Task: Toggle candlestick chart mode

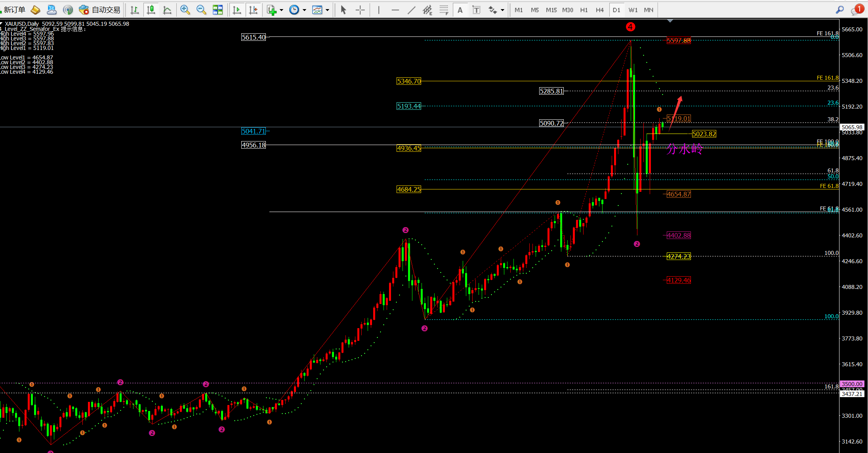Action: pyautogui.click(x=151, y=10)
